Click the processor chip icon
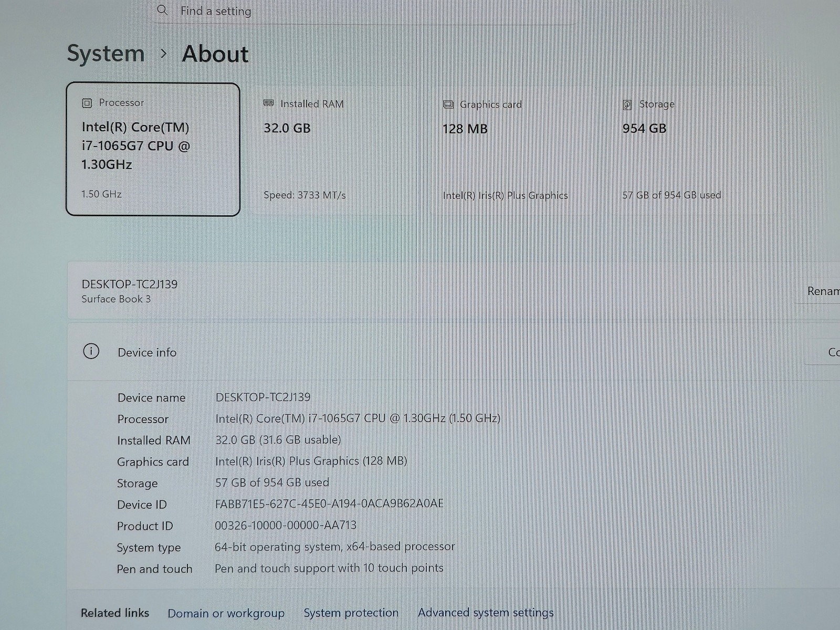The height and width of the screenshot is (630, 840). click(x=87, y=103)
